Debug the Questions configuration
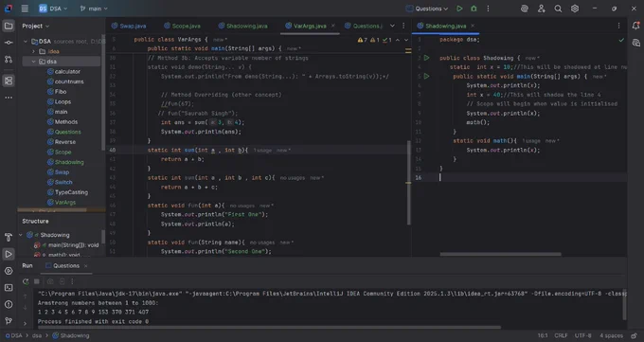Image resolution: width=644 pixels, height=342 pixels. pyautogui.click(x=474, y=9)
